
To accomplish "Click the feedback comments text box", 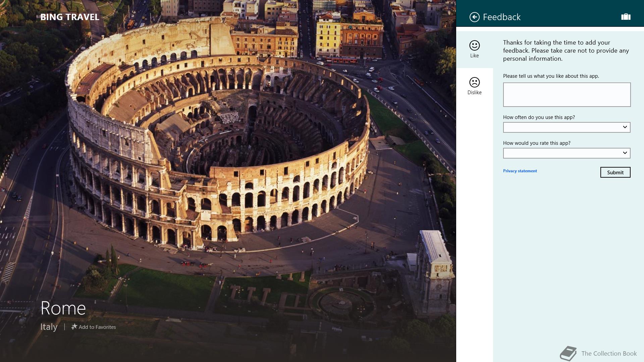I will (x=567, y=95).
